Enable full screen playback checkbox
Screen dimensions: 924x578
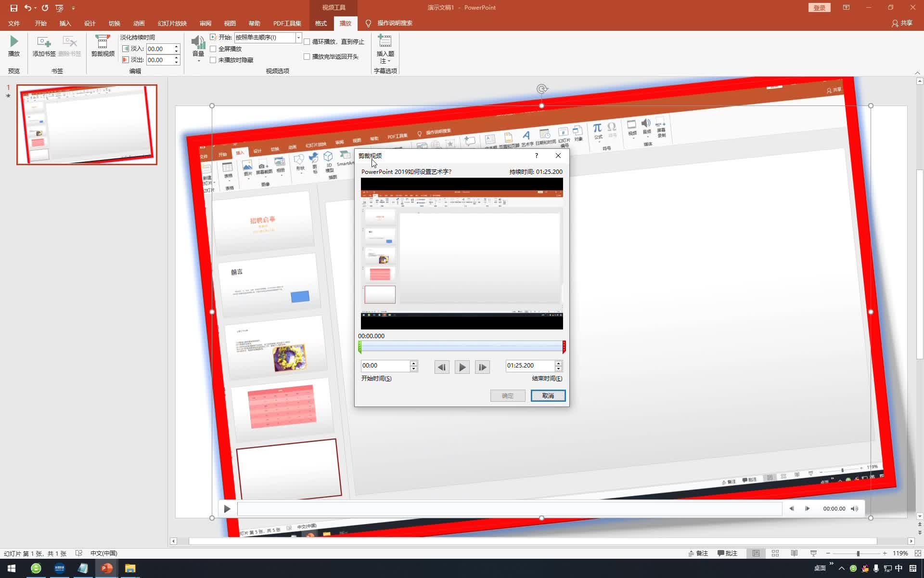coord(213,49)
